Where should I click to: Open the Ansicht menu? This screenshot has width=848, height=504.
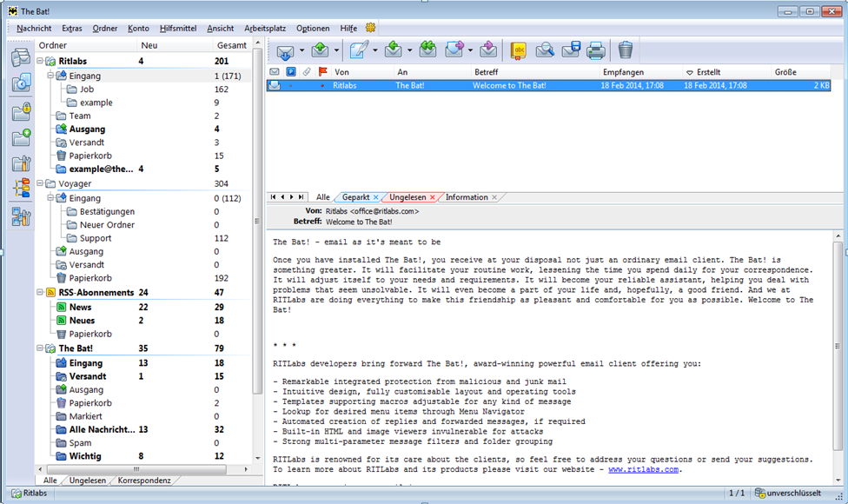(x=221, y=28)
